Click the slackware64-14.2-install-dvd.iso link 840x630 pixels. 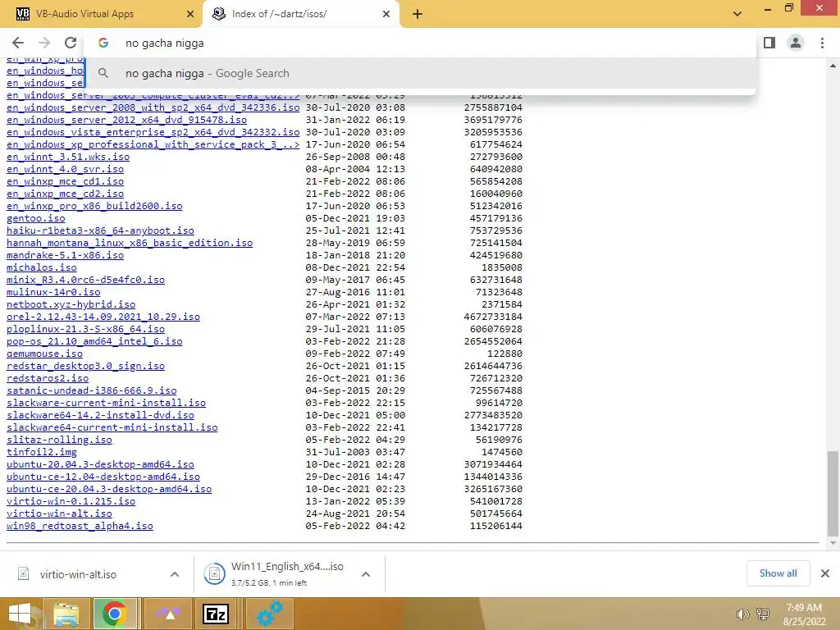(100, 416)
